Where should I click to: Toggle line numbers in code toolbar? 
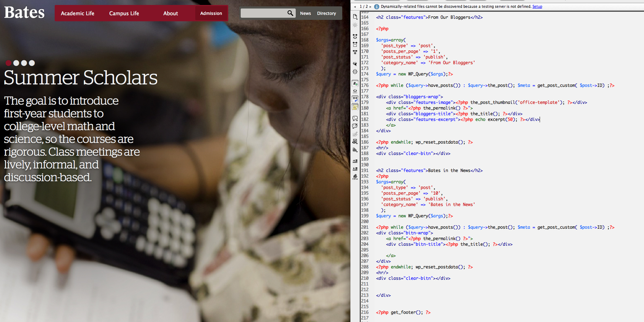pos(355,83)
